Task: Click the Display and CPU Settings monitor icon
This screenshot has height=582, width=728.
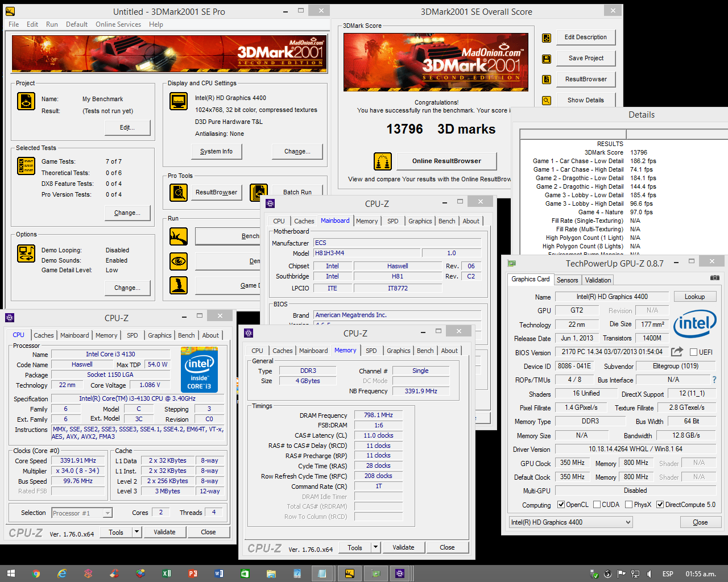Action: pos(179,101)
